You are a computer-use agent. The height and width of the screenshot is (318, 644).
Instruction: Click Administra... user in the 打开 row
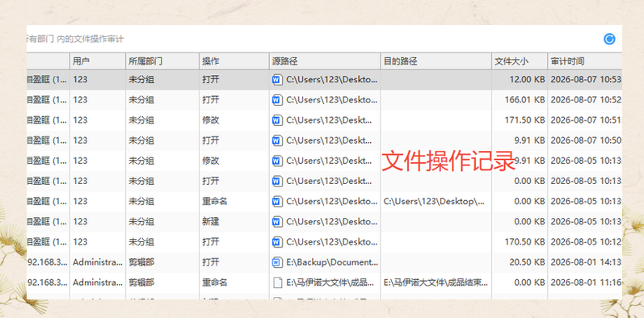[x=98, y=262]
